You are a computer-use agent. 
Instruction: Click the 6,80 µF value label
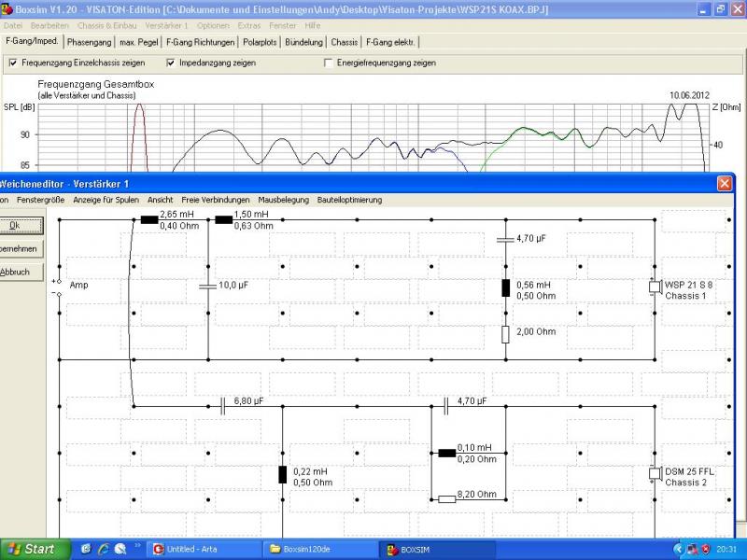248,401
